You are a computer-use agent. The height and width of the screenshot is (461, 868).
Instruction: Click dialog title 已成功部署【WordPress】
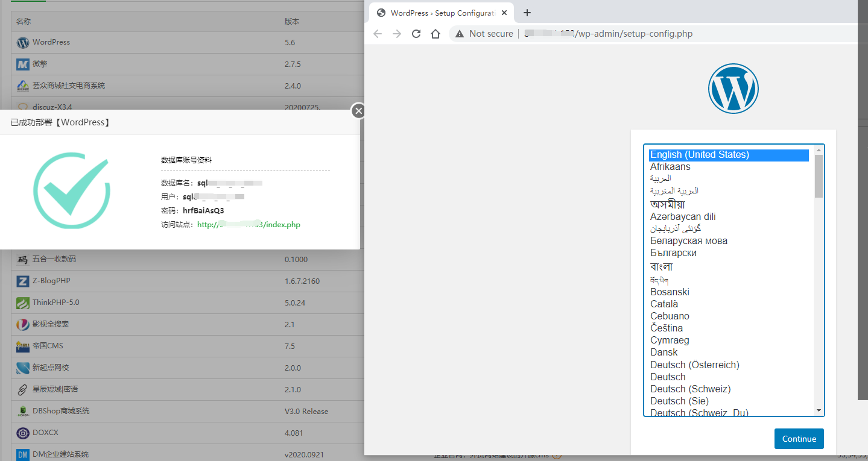point(60,122)
